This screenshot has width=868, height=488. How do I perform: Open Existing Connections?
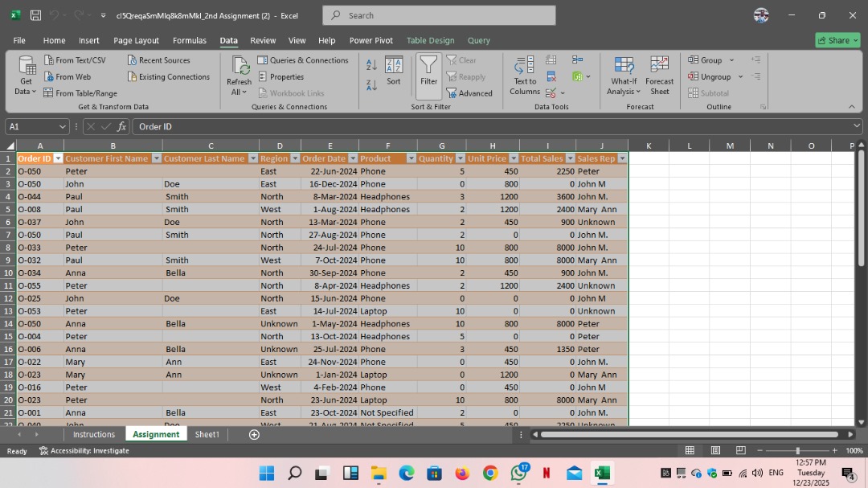[x=168, y=76]
